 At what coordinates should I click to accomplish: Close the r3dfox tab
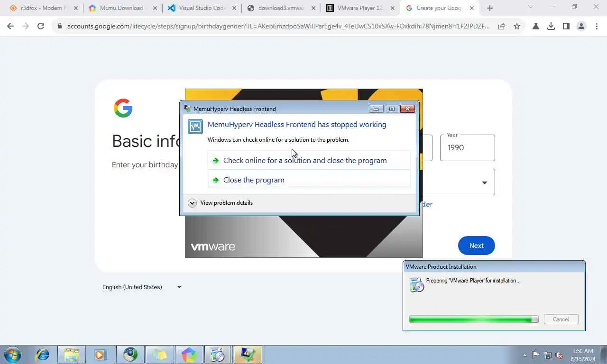pyautogui.click(x=76, y=8)
